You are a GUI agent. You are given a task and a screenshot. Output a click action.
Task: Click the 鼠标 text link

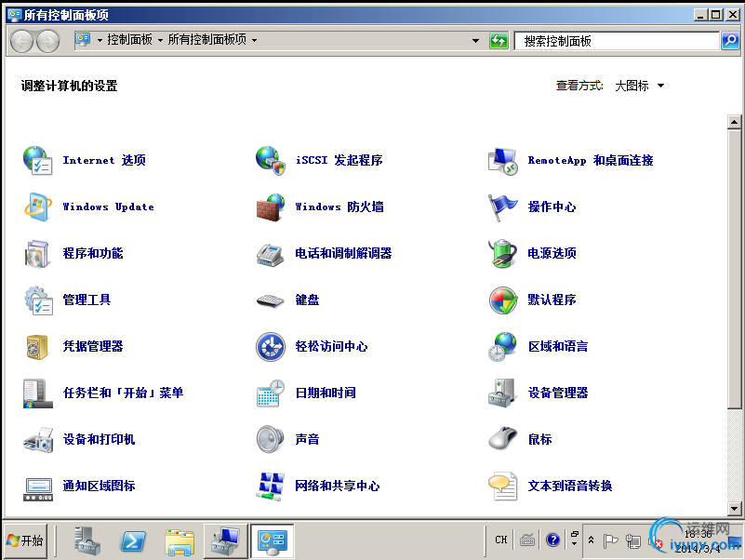coord(539,439)
